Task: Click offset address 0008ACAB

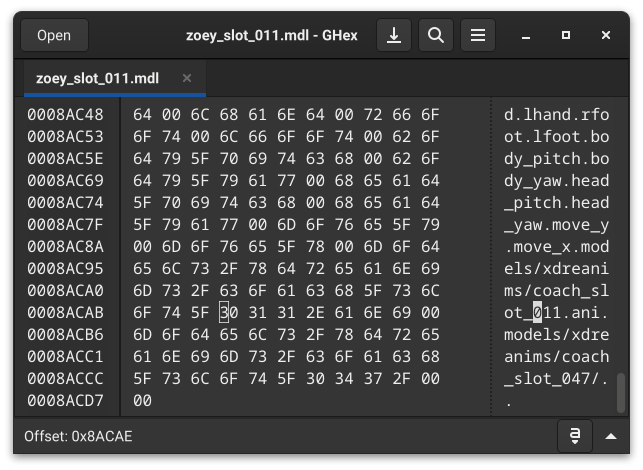Action: (65, 312)
